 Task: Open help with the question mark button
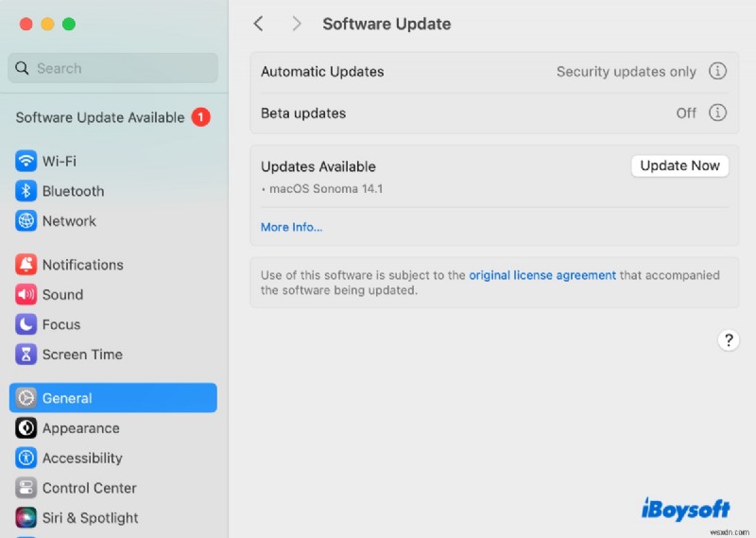click(729, 339)
